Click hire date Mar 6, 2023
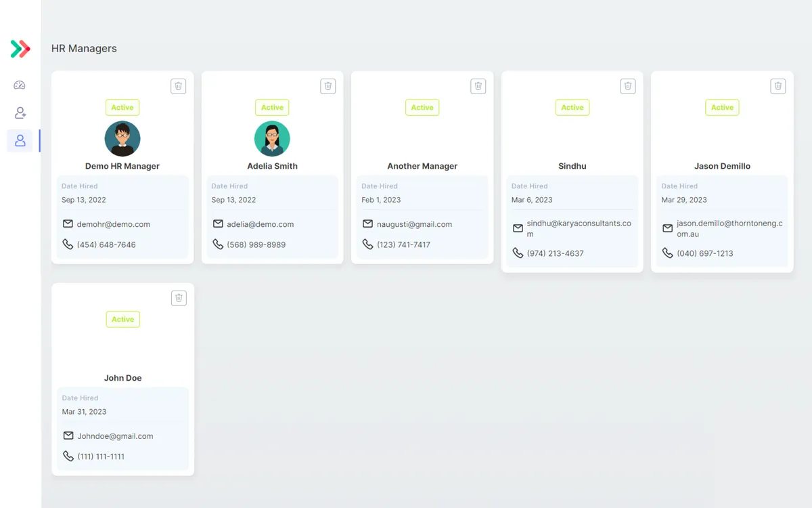The image size is (812, 508). (532, 200)
